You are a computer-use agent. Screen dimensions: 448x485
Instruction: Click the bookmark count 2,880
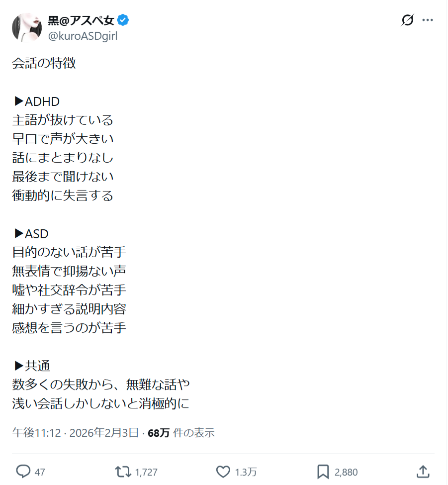click(x=346, y=473)
